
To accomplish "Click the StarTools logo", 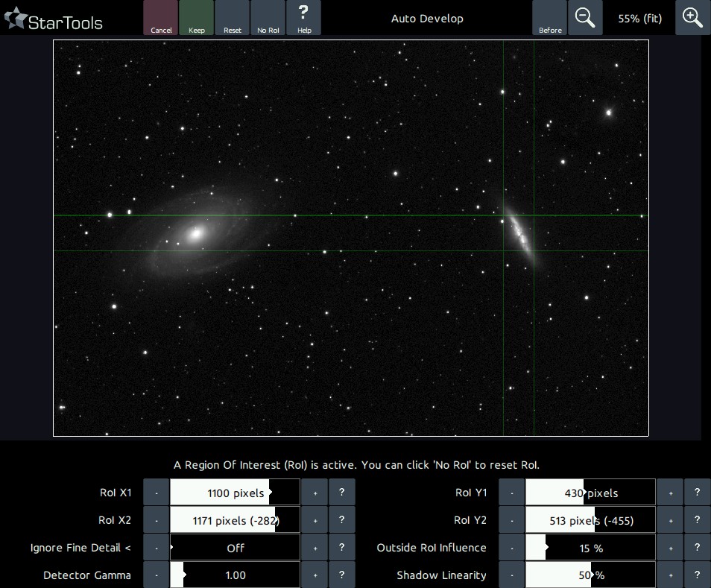I will 54,20.
